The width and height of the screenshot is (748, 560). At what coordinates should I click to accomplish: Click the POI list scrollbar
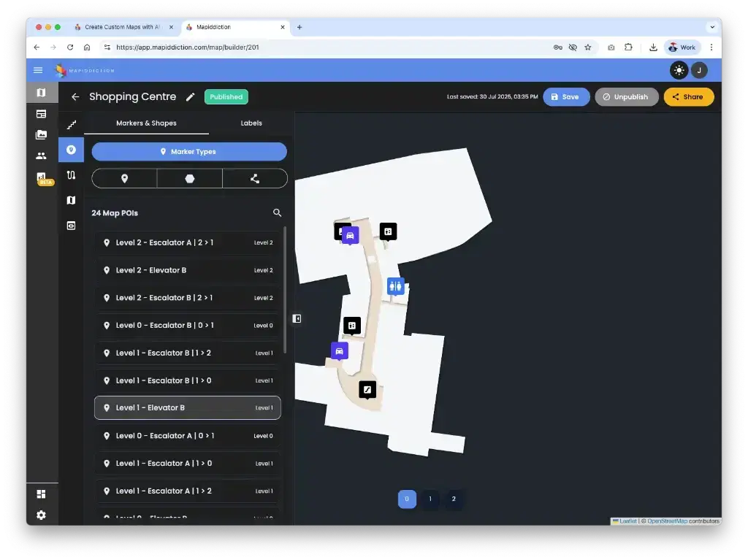point(285,290)
